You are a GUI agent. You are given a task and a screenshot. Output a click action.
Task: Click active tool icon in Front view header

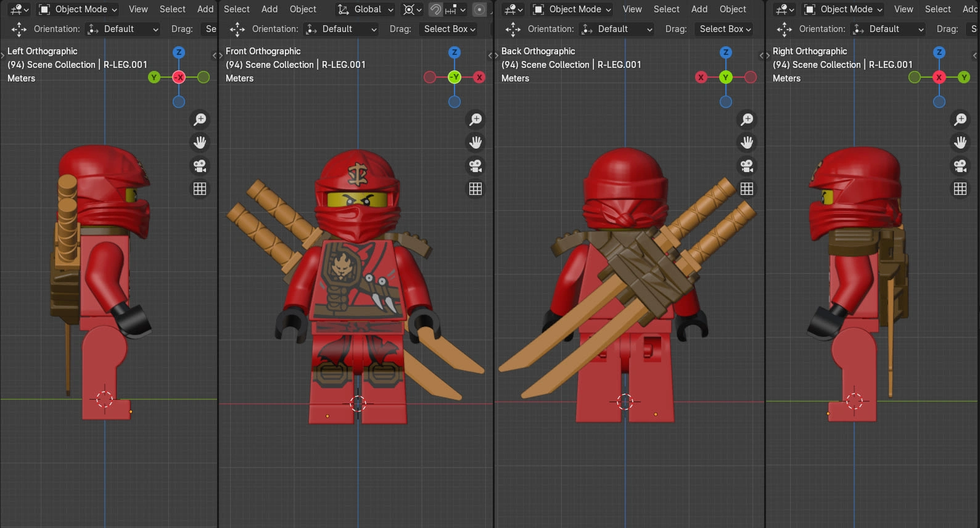coord(237,29)
